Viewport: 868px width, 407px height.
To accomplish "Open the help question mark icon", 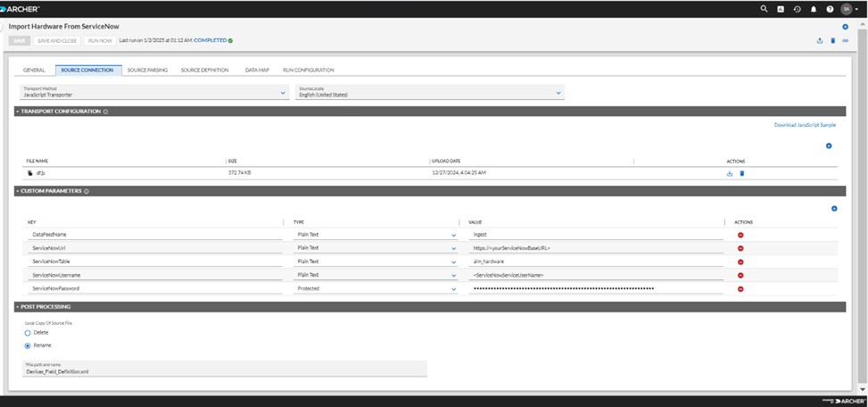I will click(x=830, y=9).
